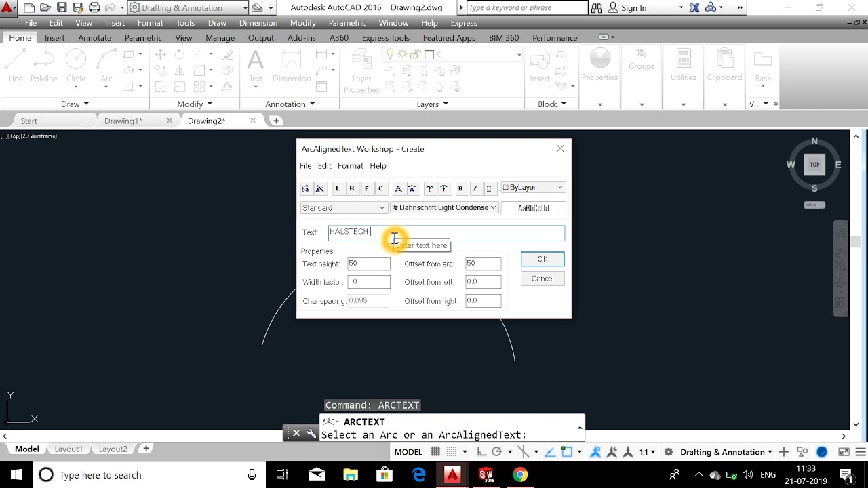
Task: Click the New drawing icon
Action: pyautogui.click(x=28, y=8)
